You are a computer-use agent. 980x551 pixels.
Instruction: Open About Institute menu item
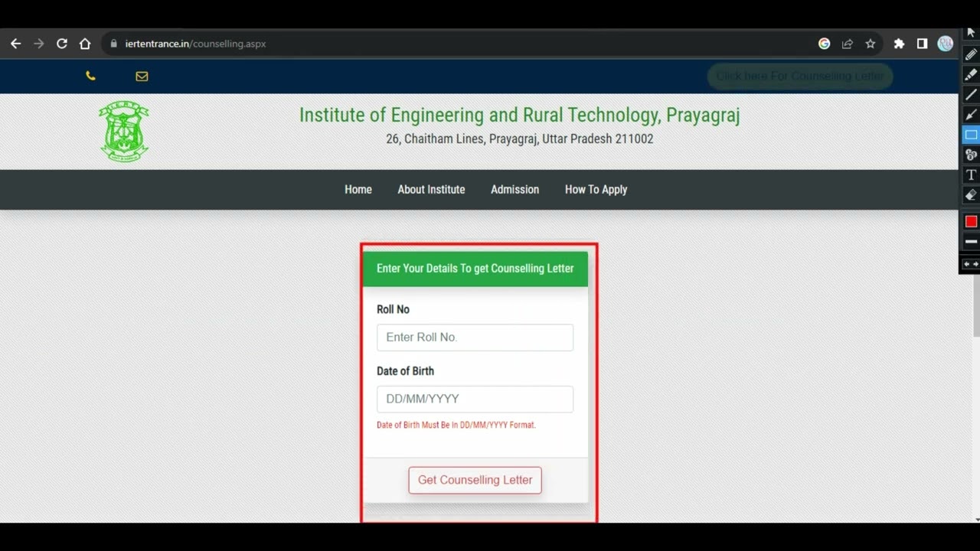point(431,189)
